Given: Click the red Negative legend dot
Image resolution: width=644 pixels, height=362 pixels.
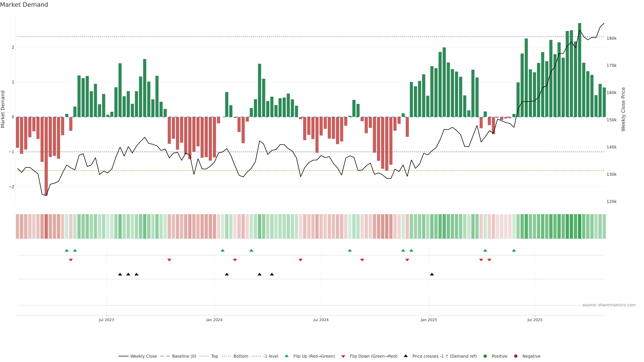Looking at the screenshot, I should click(x=516, y=356).
